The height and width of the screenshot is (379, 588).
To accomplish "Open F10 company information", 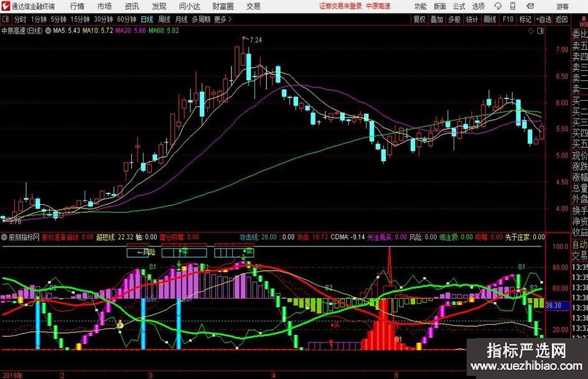I will (x=508, y=19).
